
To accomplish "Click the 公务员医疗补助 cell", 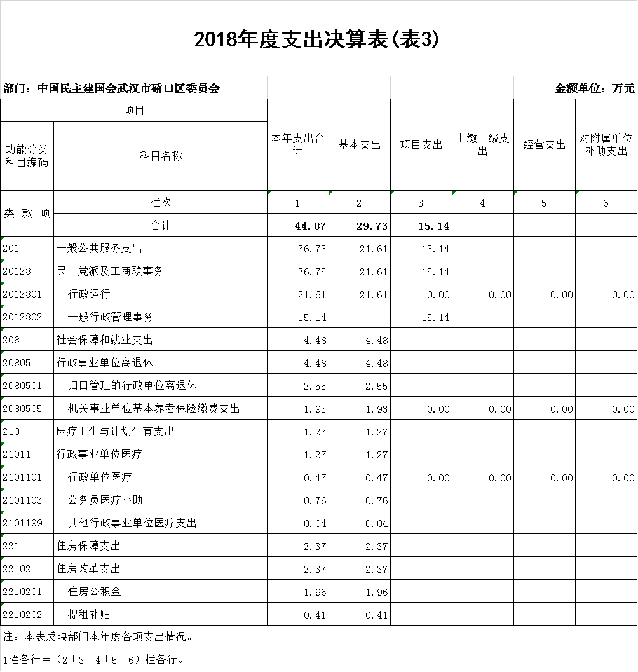I will pyautogui.click(x=160, y=500).
